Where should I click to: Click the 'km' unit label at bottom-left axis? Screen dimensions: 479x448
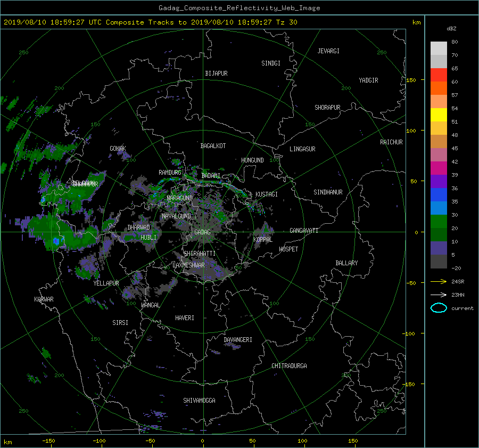[7, 442]
